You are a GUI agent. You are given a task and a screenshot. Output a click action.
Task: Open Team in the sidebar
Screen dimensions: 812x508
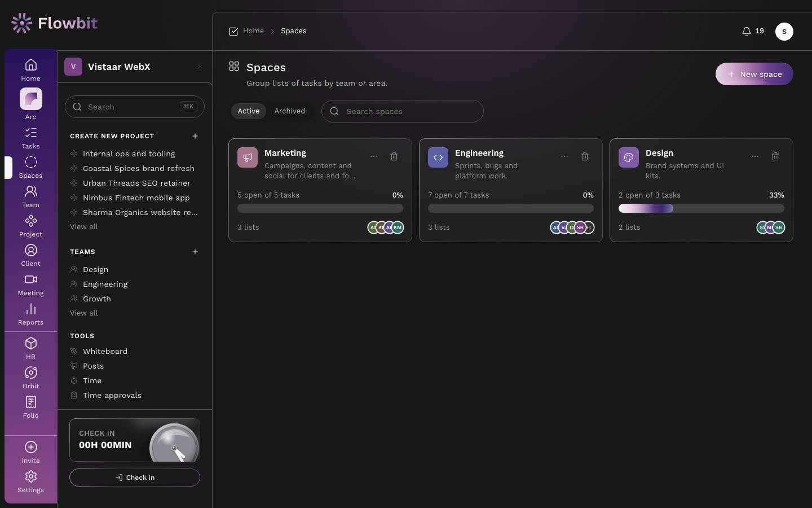tap(30, 197)
